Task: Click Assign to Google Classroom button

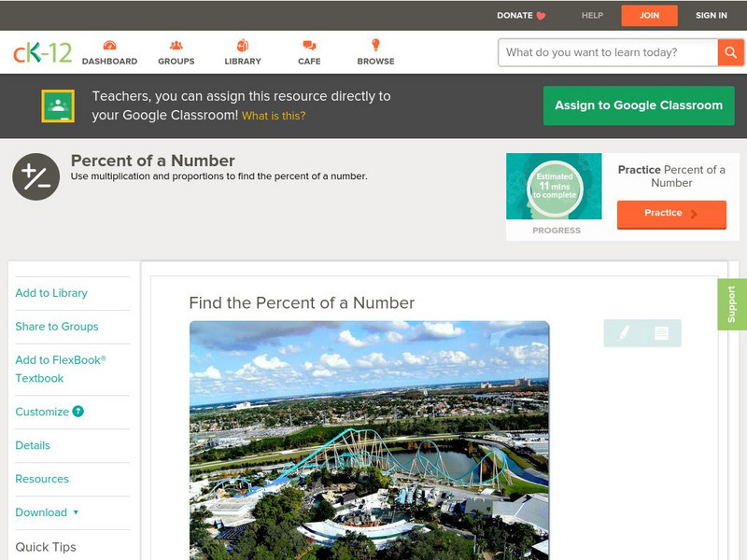Action: click(639, 105)
